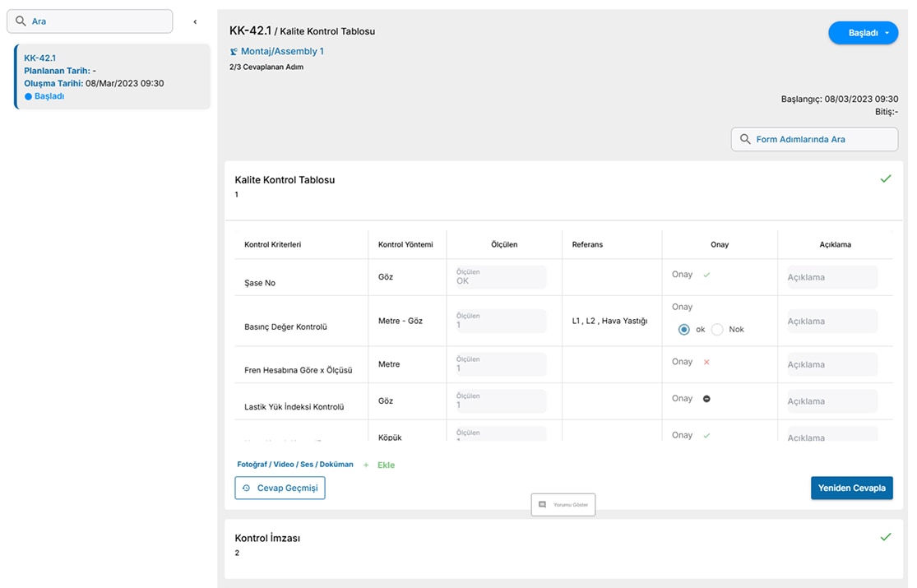
Task: Click the black Onay circle in Lastik Yük İndeksi row
Action: pos(706,399)
